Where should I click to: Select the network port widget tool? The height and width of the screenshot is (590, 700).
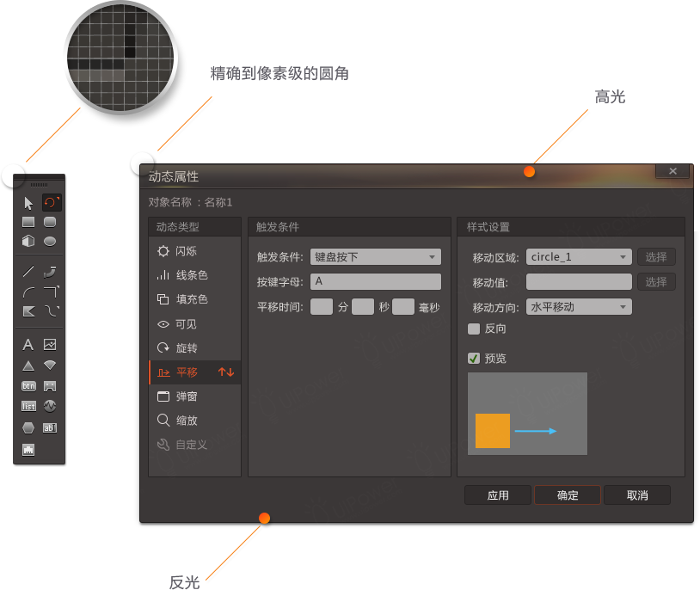(28, 450)
